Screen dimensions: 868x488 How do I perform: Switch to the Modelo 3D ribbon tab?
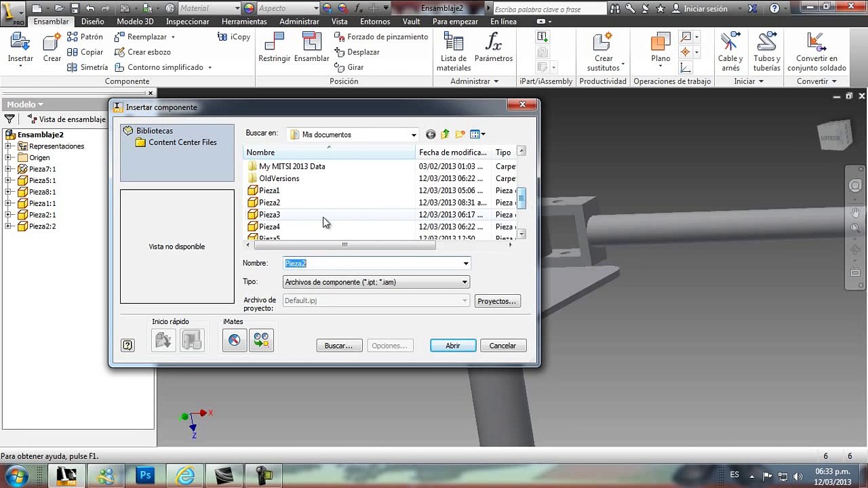tap(135, 22)
